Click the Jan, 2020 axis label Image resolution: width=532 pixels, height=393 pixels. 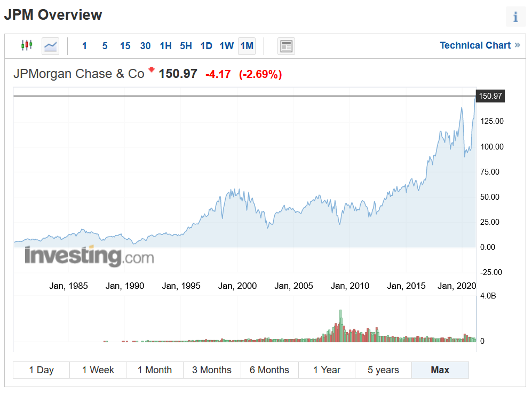457,286
